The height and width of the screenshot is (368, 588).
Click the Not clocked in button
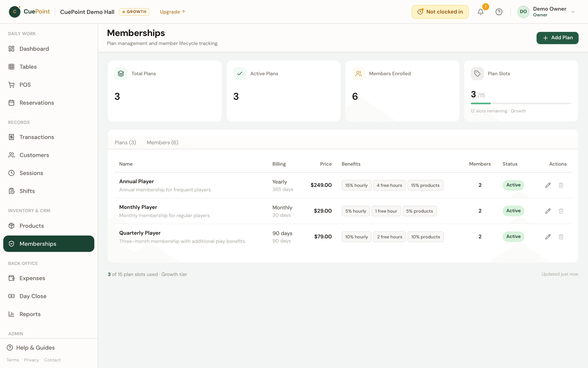[440, 12]
